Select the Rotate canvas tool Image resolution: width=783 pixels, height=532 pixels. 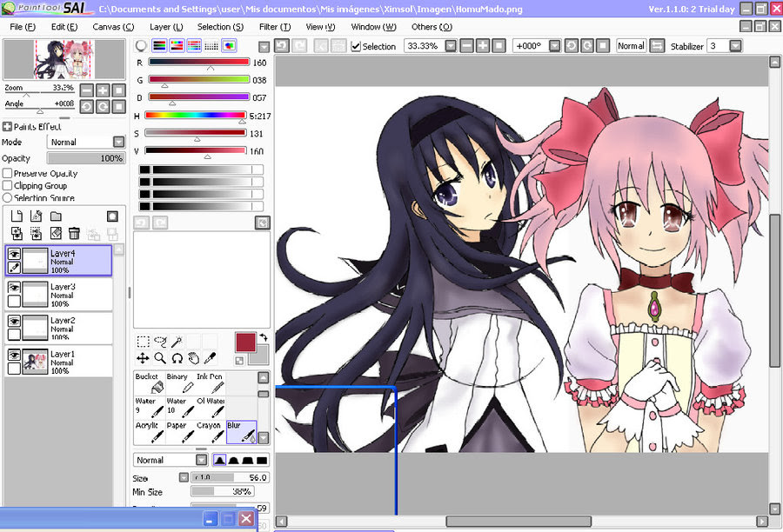pos(177,358)
